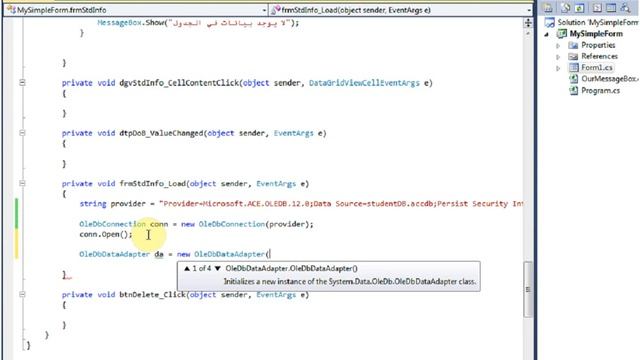Click 'DataGridViewCellEventArgs' in the code
This screenshot has width=640, height=360.
pos(364,83)
